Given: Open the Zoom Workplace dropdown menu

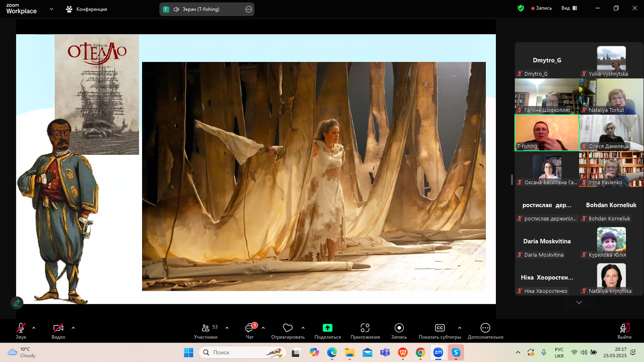Looking at the screenshot, I should coord(51,9).
